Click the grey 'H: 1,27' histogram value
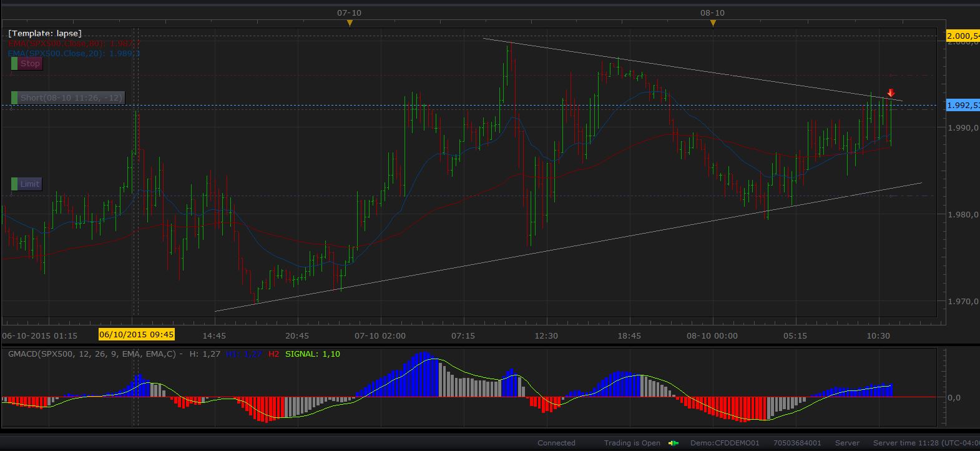This screenshot has height=451, width=980. (205, 354)
